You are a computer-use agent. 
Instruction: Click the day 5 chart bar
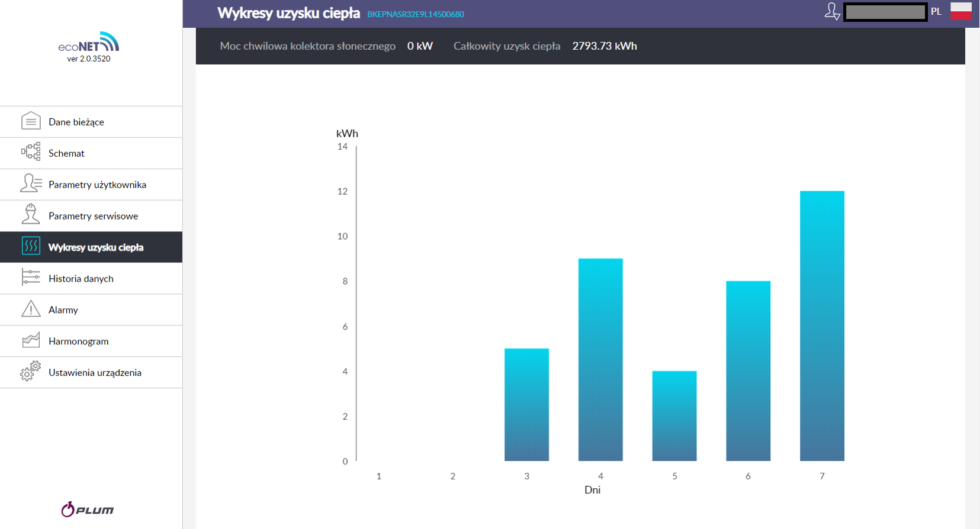click(x=674, y=415)
